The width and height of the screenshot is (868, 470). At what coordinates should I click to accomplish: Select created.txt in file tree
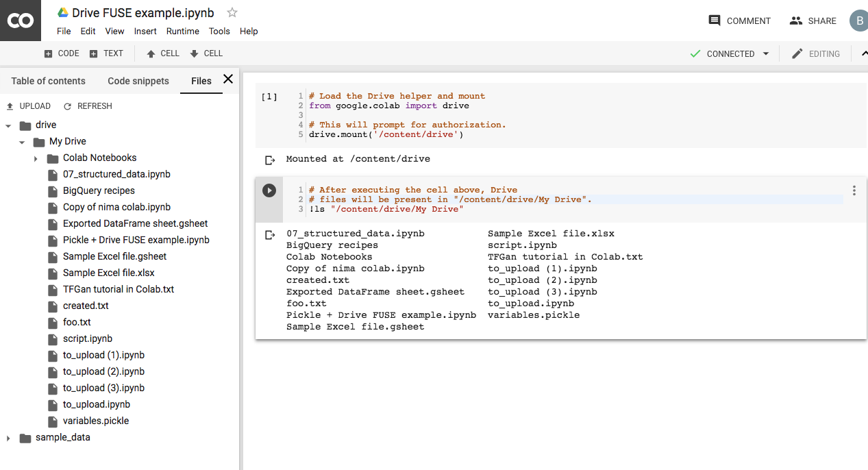pyautogui.click(x=86, y=306)
